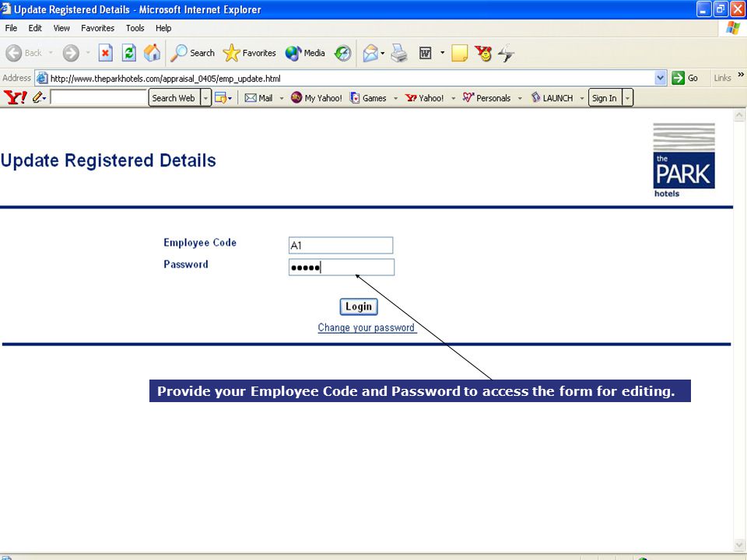Click the scrollbar up arrow
The height and width of the screenshot is (560, 747).
(739, 115)
